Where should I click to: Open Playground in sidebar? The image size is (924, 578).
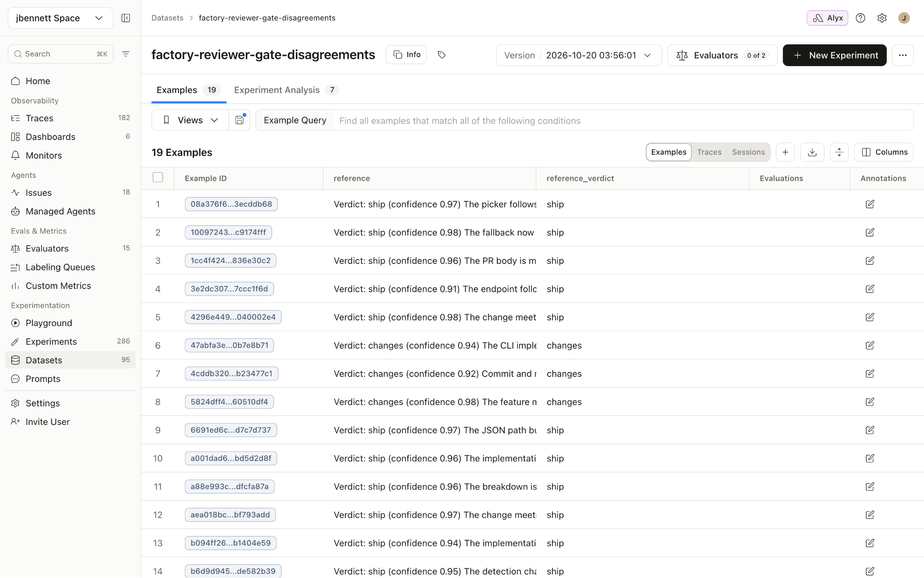tap(70, 323)
